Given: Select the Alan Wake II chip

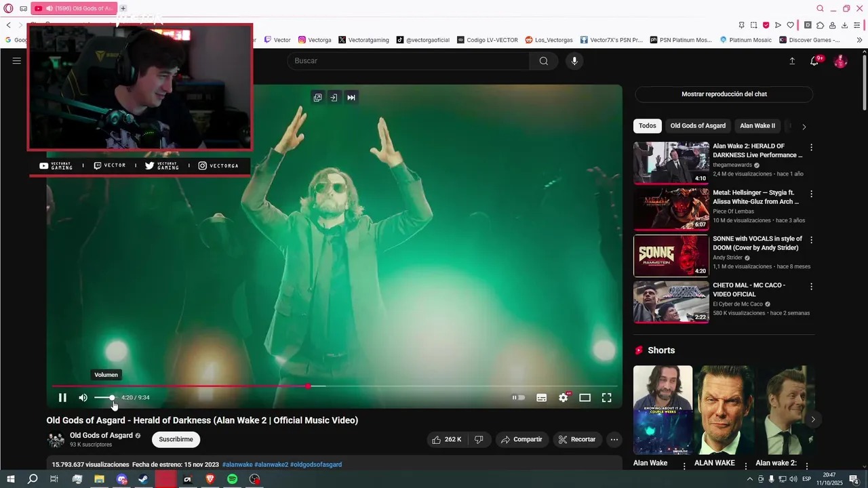Looking at the screenshot, I should (x=757, y=126).
